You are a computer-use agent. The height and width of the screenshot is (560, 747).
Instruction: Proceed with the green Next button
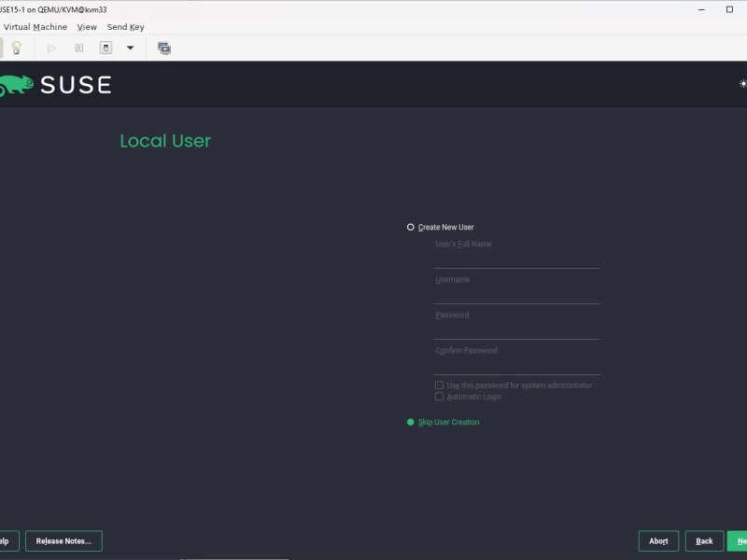pyautogui.click(x=738, y=541)
